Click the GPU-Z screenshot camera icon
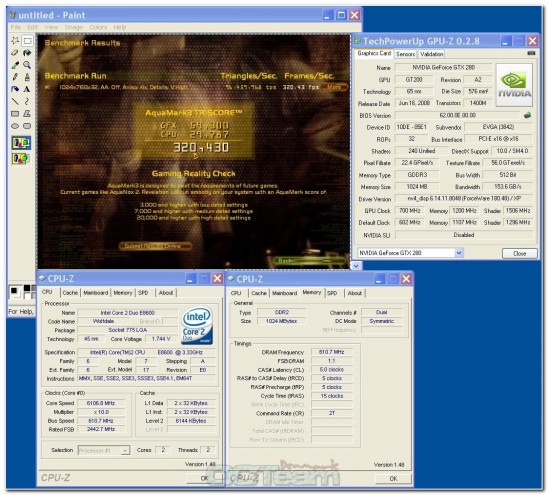 (531, 53)
